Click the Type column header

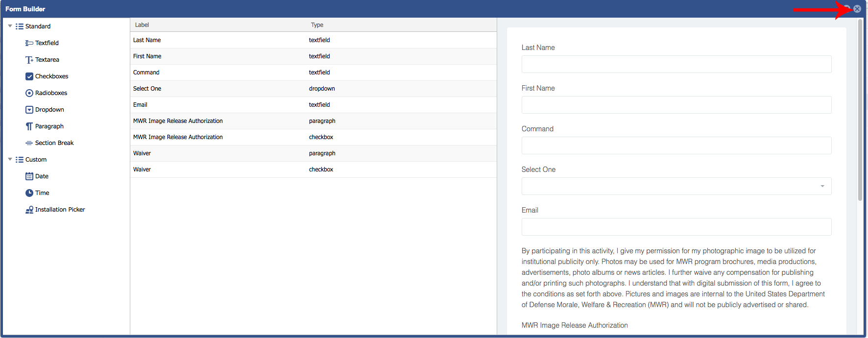[317, 25]
